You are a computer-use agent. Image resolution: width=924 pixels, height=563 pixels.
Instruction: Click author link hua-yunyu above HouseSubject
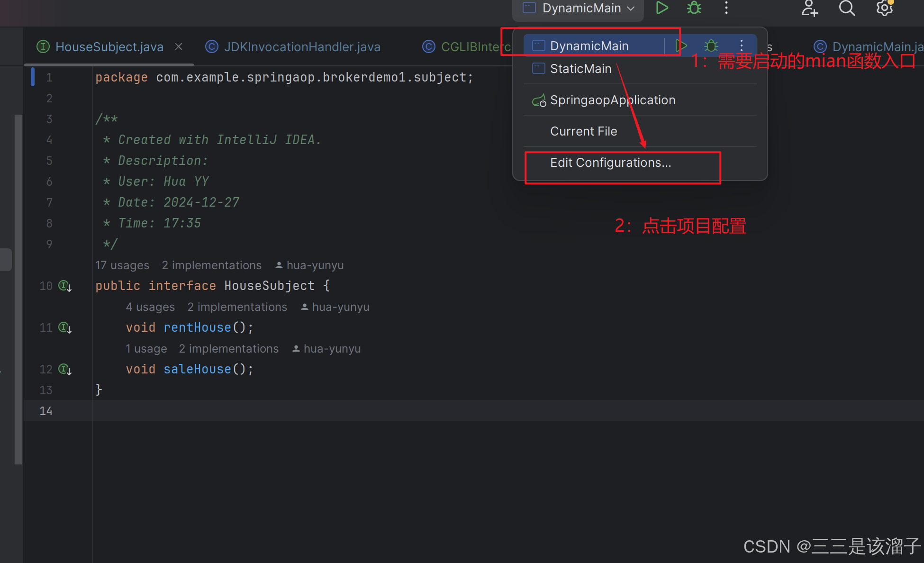[315, 265]
